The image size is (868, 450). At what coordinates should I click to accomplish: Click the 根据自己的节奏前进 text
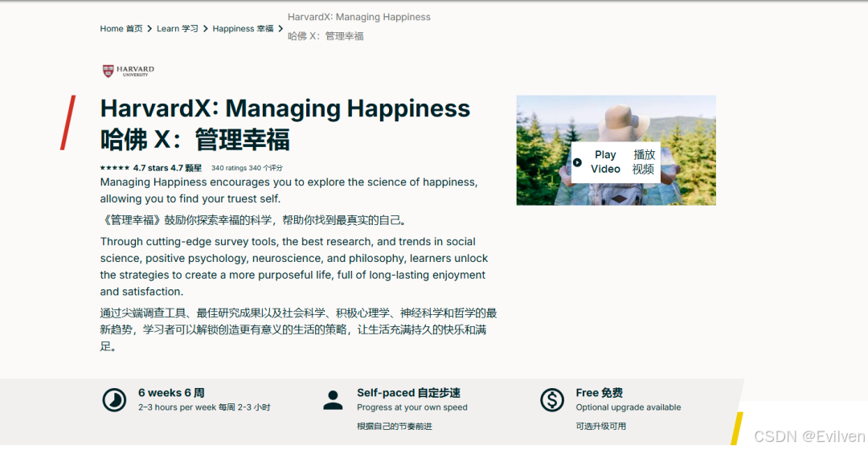coord(394,426)
